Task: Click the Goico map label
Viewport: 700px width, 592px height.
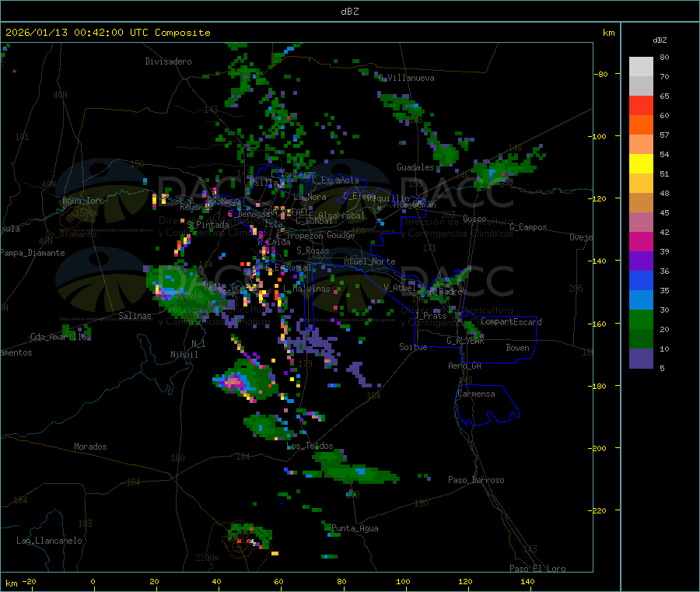Action: pos(474,219)
